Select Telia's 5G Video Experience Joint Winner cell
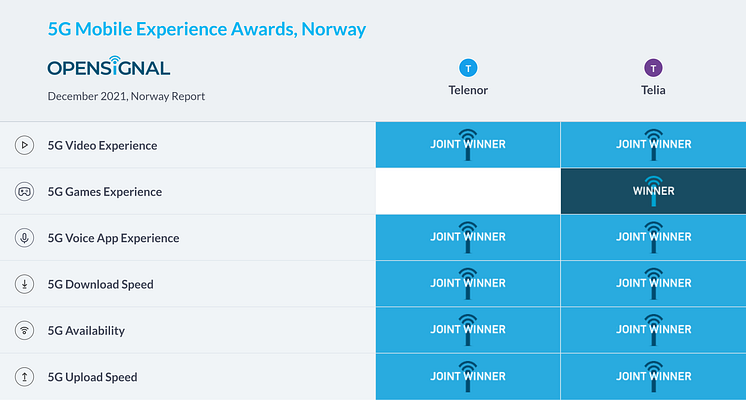Image resolution: width=746 pixels, height=400 pixels. (653, 145)
